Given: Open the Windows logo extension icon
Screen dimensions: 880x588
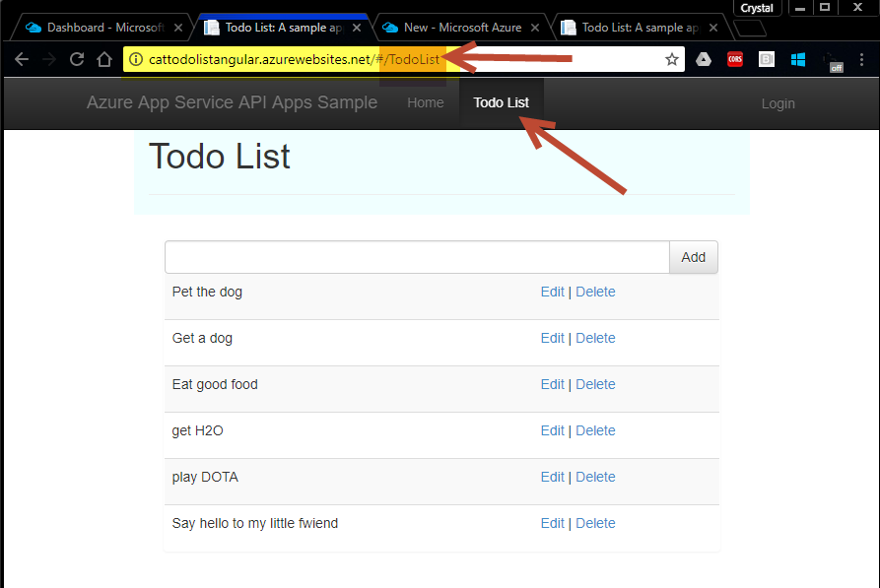Looking at the screenshot, I should [797, 59].
